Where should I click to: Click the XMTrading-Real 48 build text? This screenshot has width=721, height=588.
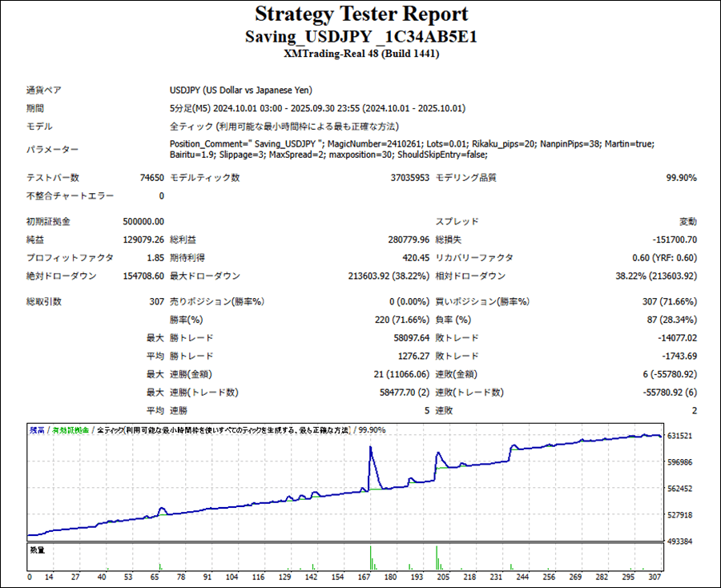pos(360,54)
